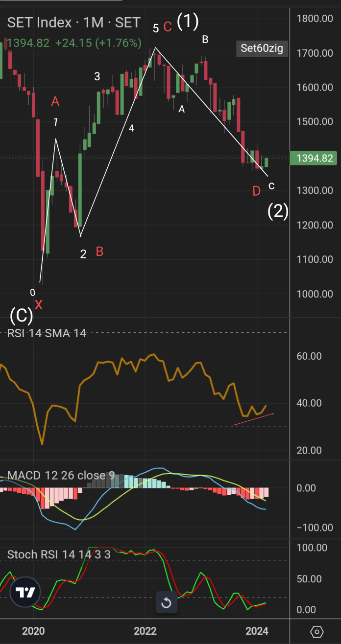The width and height of the screenshot is (341, 644).
Task: Click the reset chart view arrow button
Action: 166,603
